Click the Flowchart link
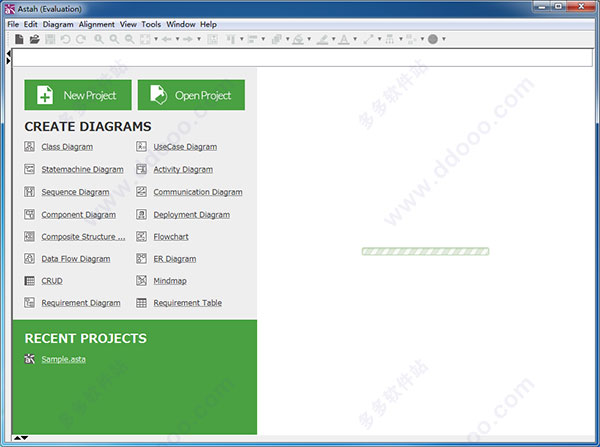 [171, 237]
